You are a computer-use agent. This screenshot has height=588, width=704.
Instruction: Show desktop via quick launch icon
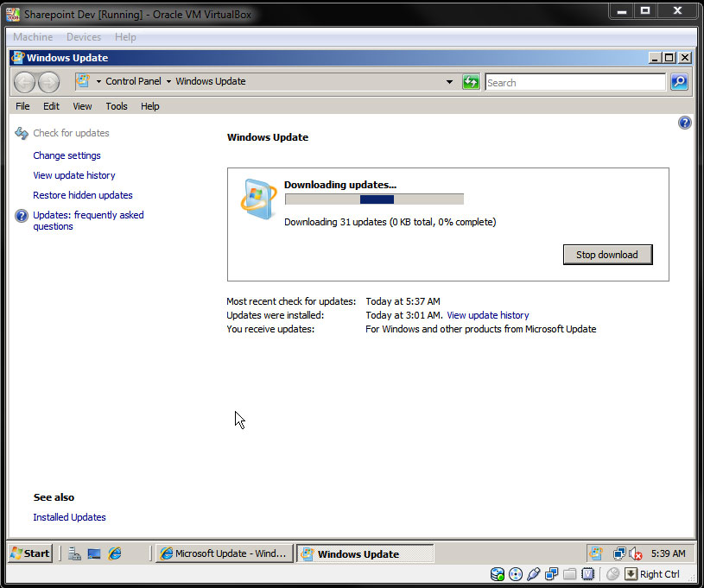pos(94,553)
